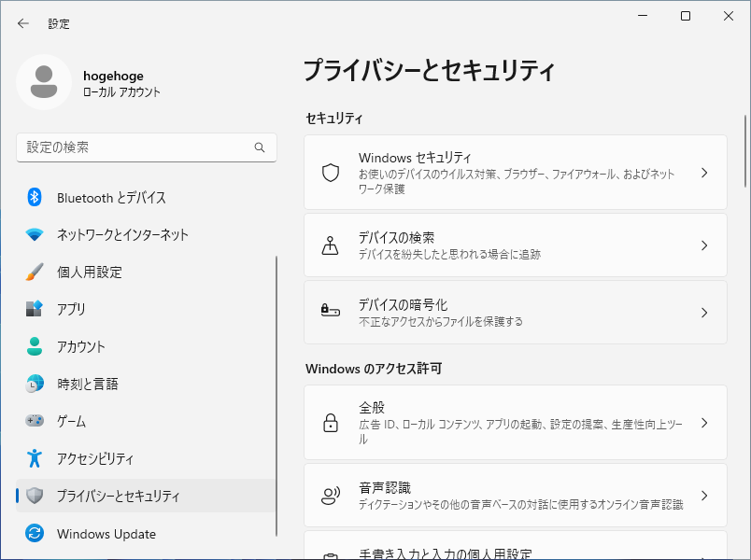751x560 pixels.
Task: Open 個人用設定 via the paintbrush icon
Action: (35, 272)
